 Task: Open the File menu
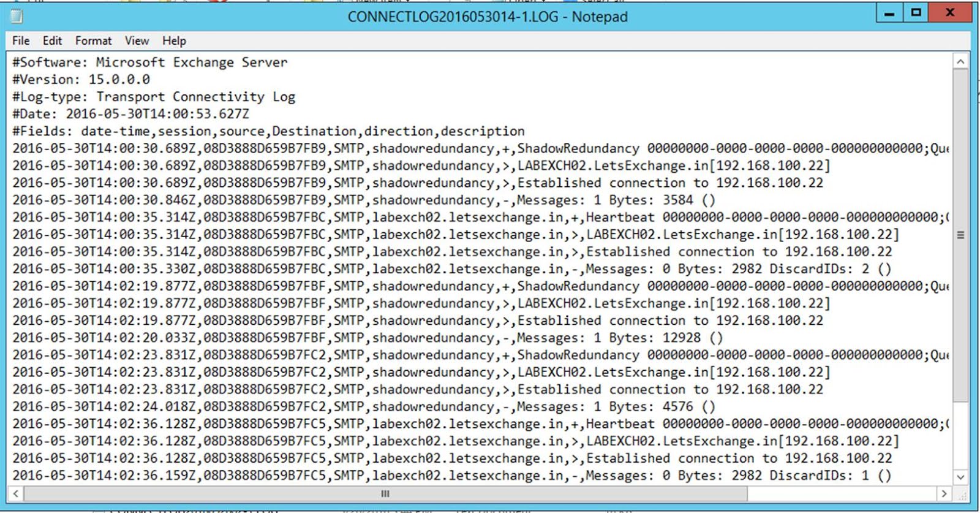(21, 41)
